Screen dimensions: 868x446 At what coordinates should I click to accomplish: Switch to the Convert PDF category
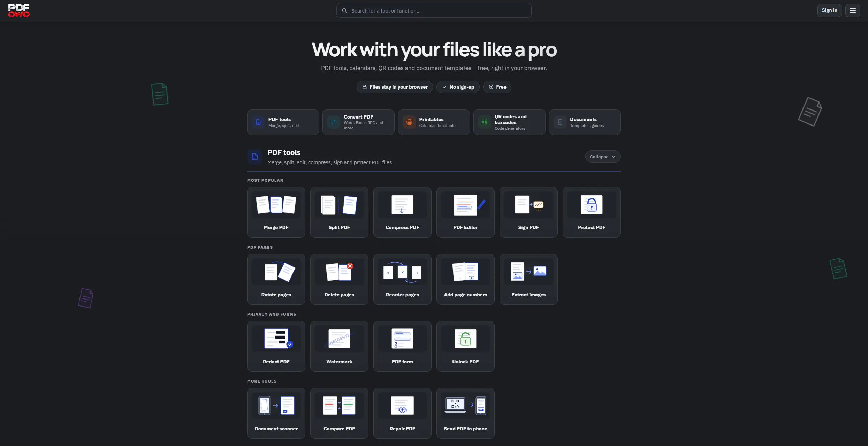[x=358, y=122]
